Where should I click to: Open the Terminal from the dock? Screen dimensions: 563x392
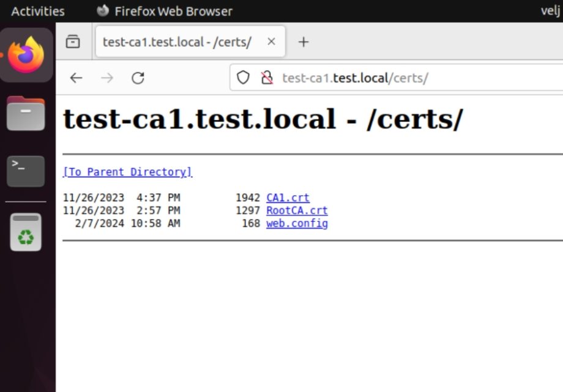pyautogui.click(x=26, y=171)
